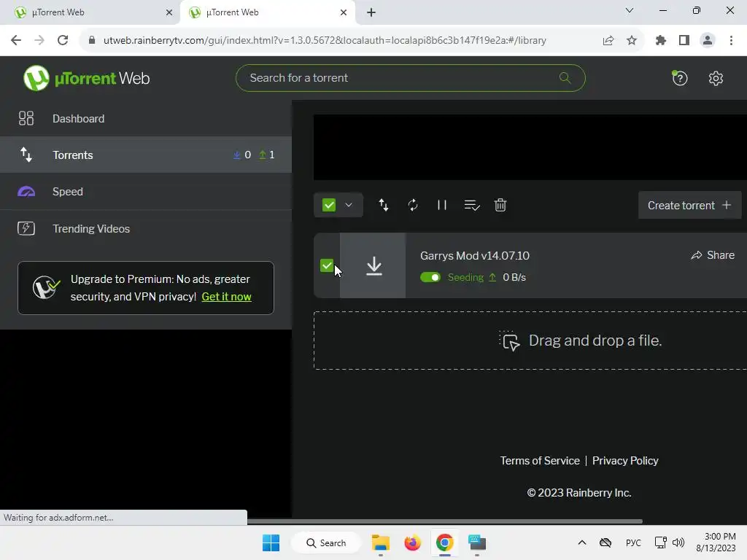Click the search magnifier icon in torrent search

[565, 77]
